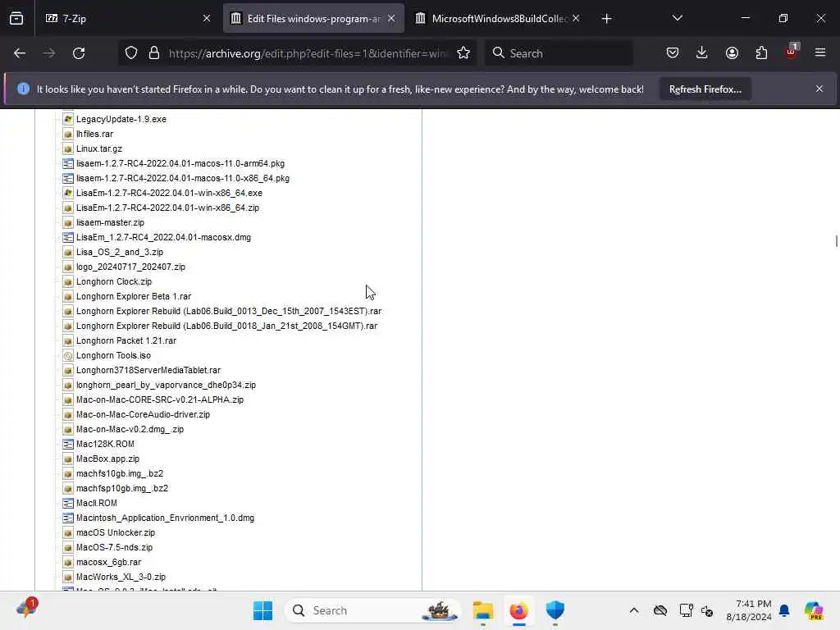Open Windows Security shield in taskbar
840x630 pixels.
click(555, 610)
